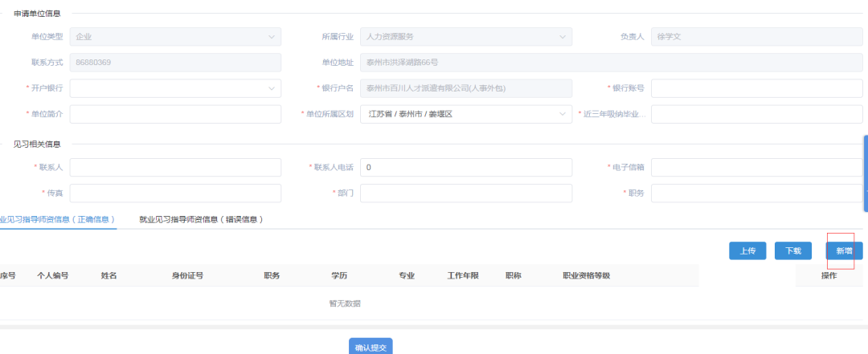868x354 pixels.
Task: Open the 单位类型 dropdown arrow
Action: pos(272,37)
